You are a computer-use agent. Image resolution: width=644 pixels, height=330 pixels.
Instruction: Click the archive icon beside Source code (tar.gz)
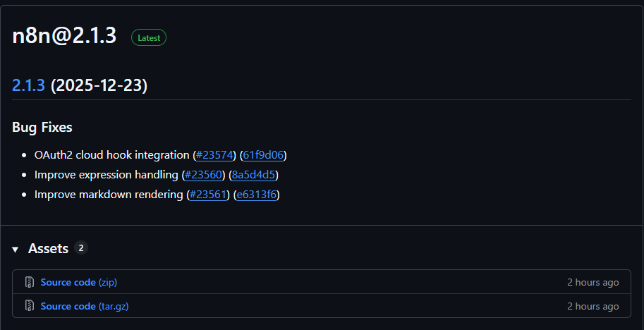[x=30, y=306]
